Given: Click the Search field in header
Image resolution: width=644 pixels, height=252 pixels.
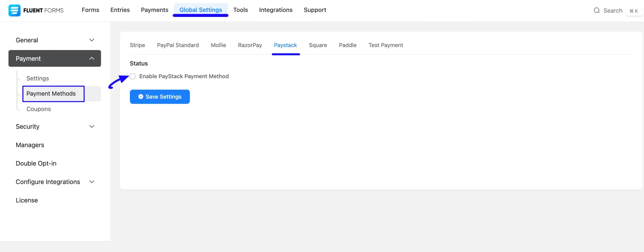Looking at the screenshot, I should (x=613, y=11).
